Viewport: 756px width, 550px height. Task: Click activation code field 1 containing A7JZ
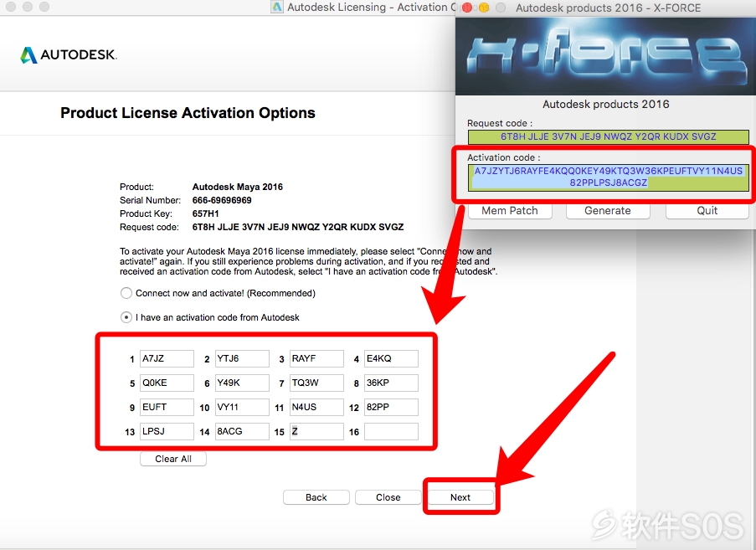[167, 358]
